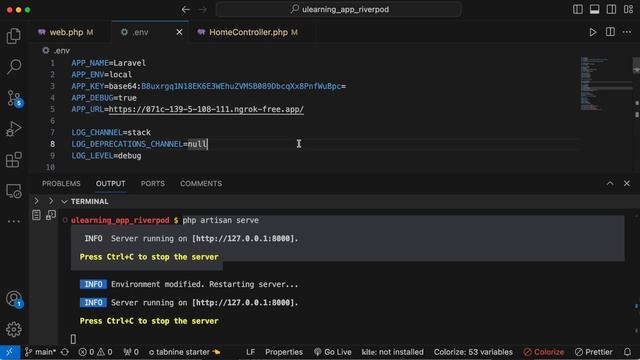Click the php artisan serve command text
Screen dimensions: 640x360
pos(220,220)
